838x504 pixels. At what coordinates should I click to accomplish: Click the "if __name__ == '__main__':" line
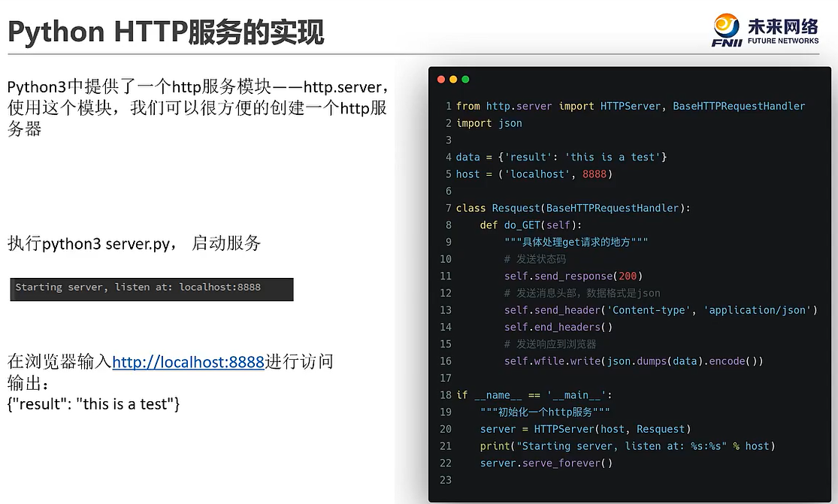[x=534, y=395]
